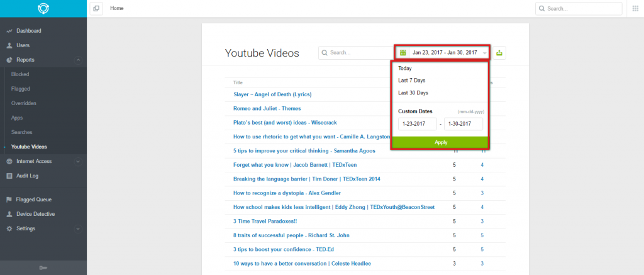This screenshot has height=275, width=644.
Task: Click the Dashboard chart icon
Action: pyautogui.click(x=9, y=31)
